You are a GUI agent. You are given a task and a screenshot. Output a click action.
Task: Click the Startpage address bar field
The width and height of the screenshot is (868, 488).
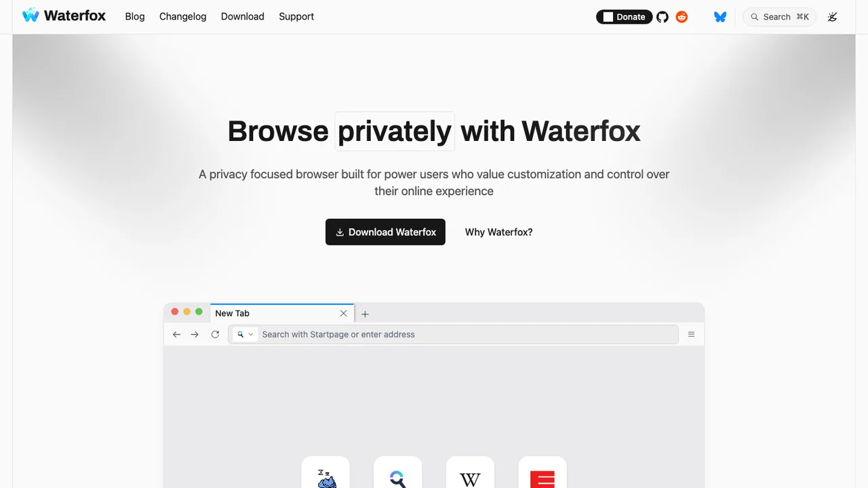pyautogui.click(x=453, y=334)
